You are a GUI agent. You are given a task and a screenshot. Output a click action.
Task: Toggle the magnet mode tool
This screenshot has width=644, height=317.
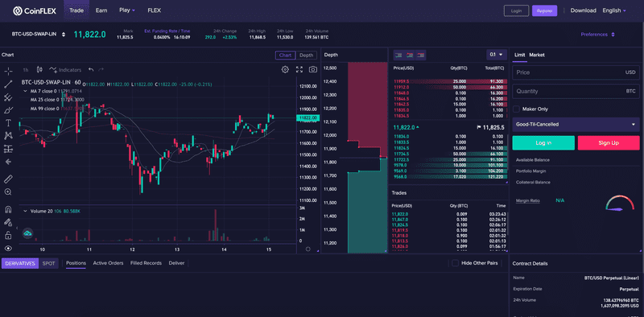click(8, 209)
